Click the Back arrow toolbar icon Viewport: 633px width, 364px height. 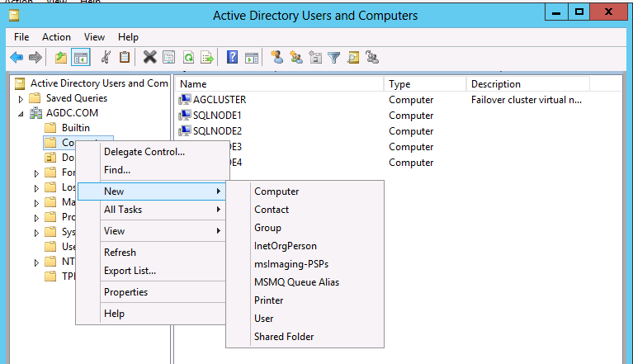[17, 58]
